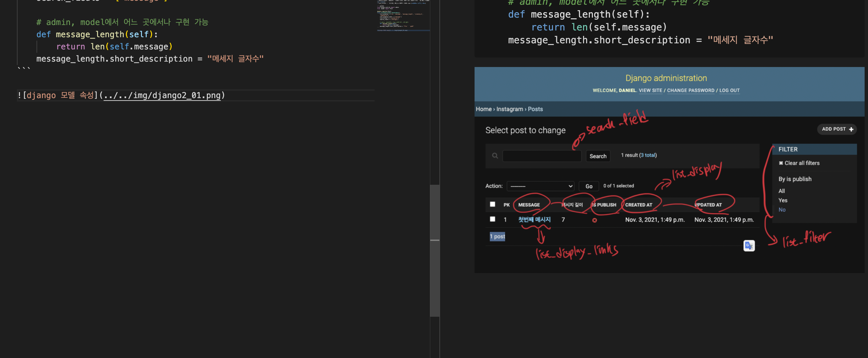Click the 3 total results link
The width and height of the screenshot is (868, 358).
(648, 155)
